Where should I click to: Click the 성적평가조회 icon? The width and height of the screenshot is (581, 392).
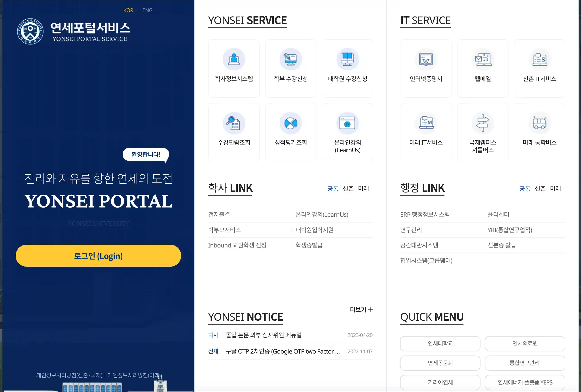pos(291,123)
